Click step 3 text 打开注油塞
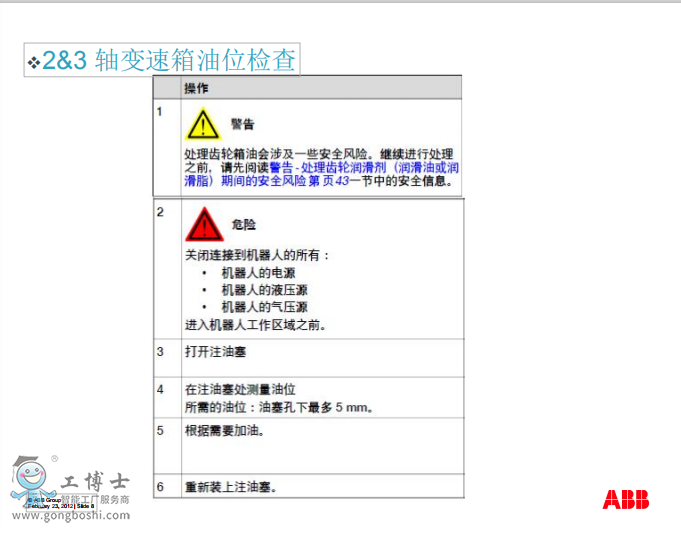 tap(216, 352)
